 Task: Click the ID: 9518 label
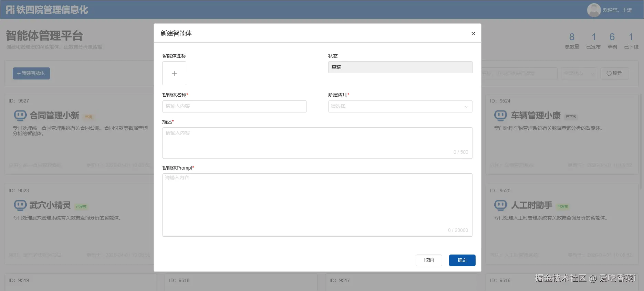click(179, 280)
